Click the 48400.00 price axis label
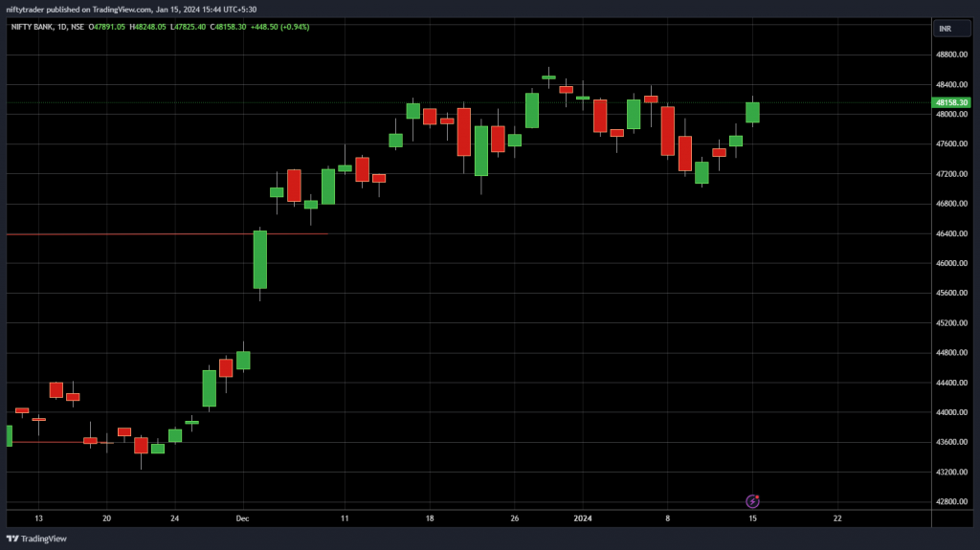980x550 pixels. [951, 84]
